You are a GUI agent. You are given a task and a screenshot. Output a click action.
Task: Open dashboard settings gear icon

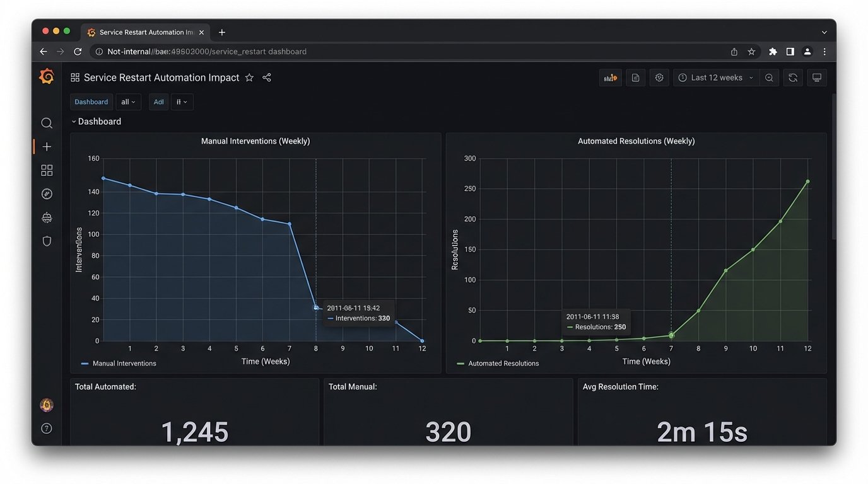tap(659, 77)
